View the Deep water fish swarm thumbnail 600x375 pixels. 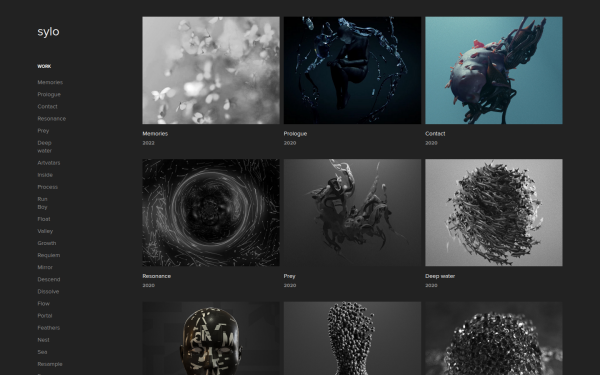494,212
